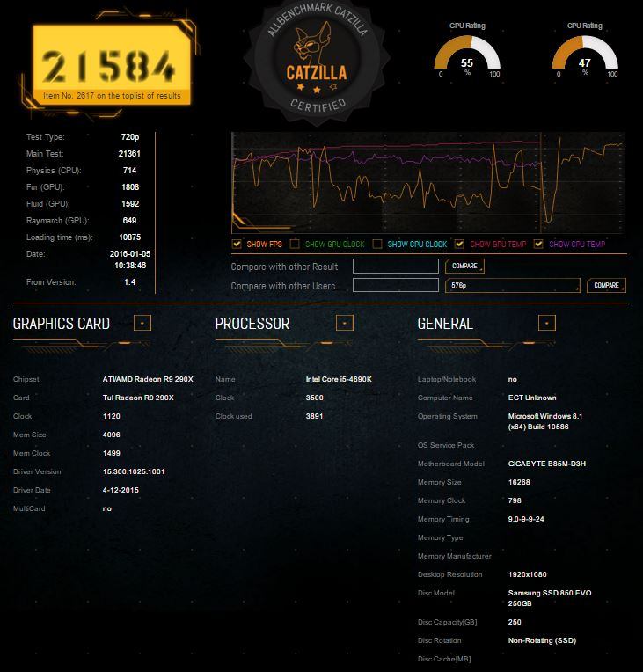This screenshot has width=643, height=672.
Task: Select card text Tul Radeon R9 290X
Action: [x=138, y=398]
